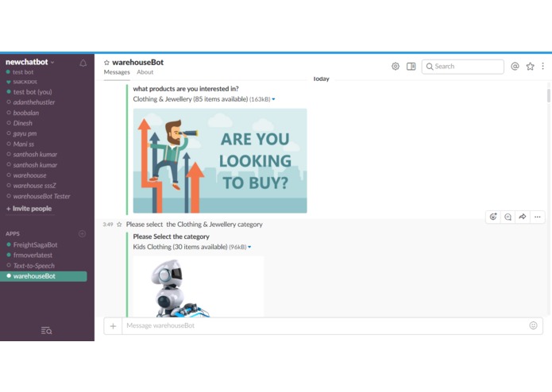The width and height of the screenshot is (552, 392).
Task: Open the Text-to-Speech app
Action: point(34,266)
